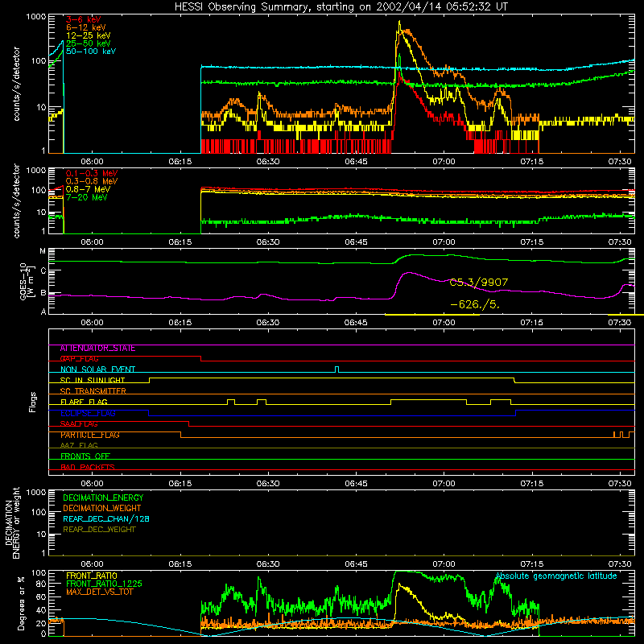The image size is (644, 644).
Task: Click the ECLIPSE_FLAG rising edge near 07:12
Action: pyautogui.click(x=515, y=413)
